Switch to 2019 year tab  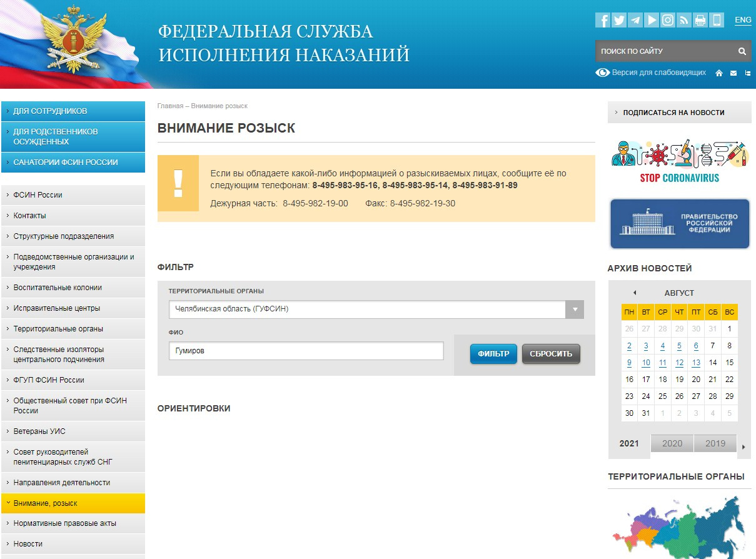coord(715,443)
